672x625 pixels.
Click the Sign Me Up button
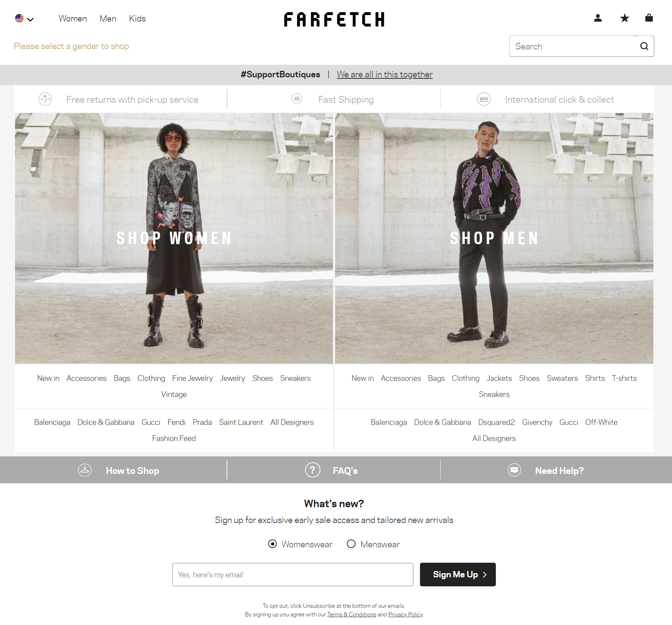[458, 575]
